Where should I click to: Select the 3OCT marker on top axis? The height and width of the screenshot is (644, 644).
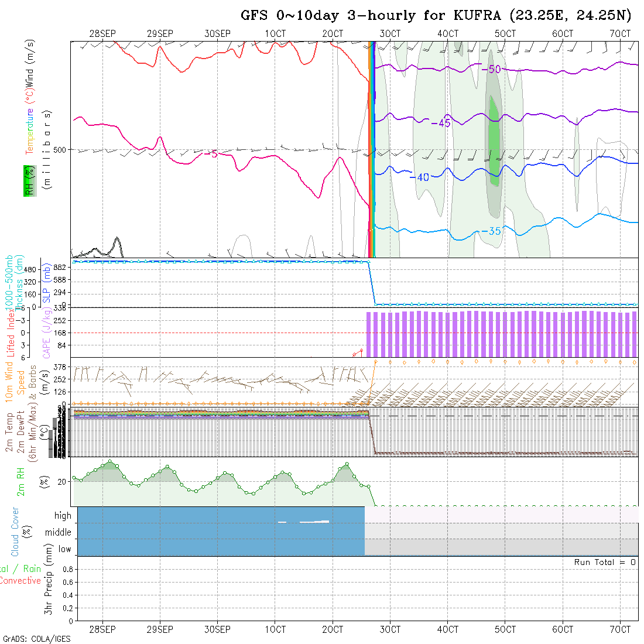pyautogui.click(x=390, y=34)
